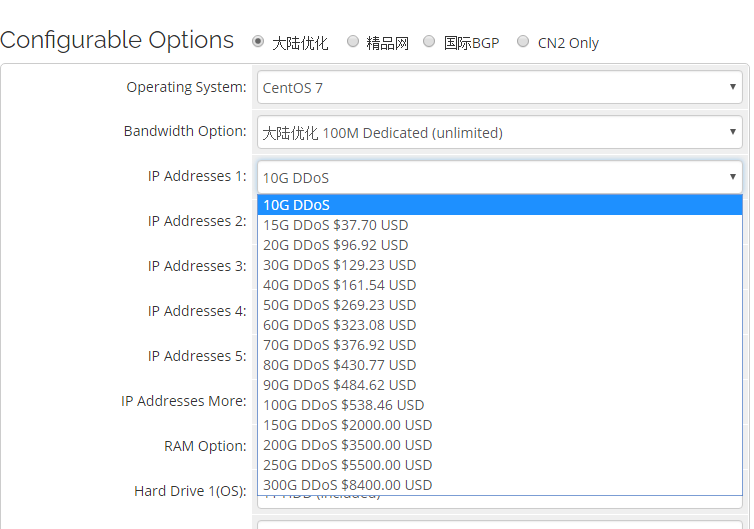Viewport: 754px width, 529px height.
Task: Choose the 国际BGP radio option
Action: point(429,42)
